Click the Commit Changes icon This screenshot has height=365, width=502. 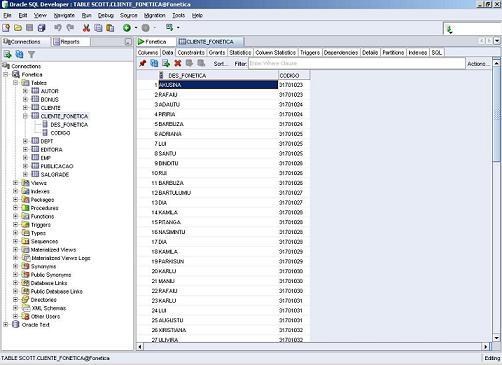click(x=189, y=63)
